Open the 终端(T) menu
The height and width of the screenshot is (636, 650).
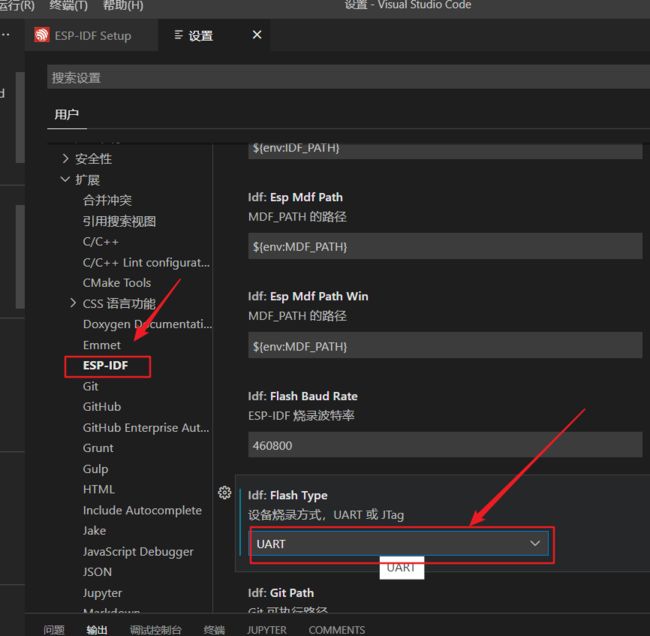click(68, 5)
